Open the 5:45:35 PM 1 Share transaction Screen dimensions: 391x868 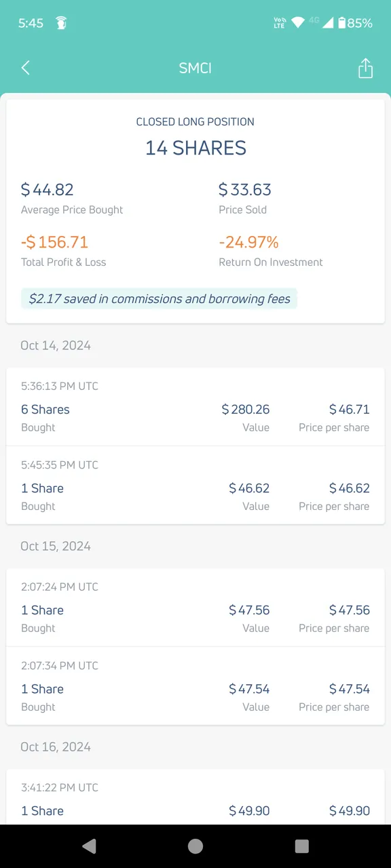click(x=195, y=485)
